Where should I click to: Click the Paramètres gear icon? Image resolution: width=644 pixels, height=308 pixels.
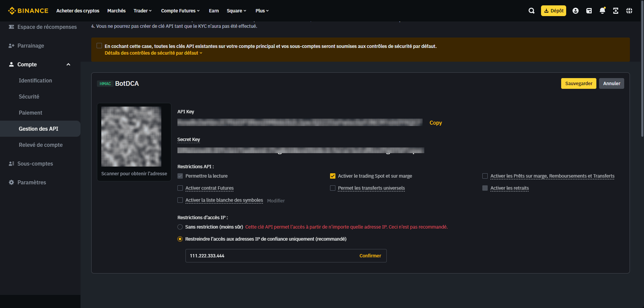(x=11, y=182)
